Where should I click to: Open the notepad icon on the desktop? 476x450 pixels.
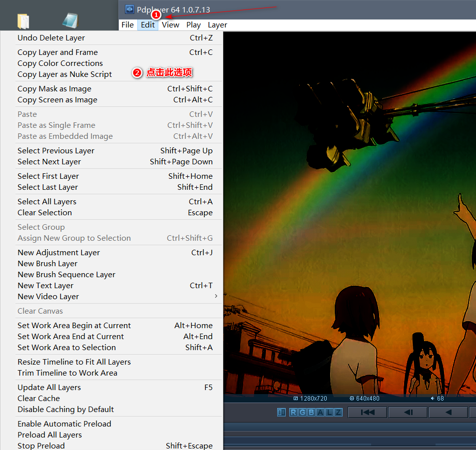70,21
